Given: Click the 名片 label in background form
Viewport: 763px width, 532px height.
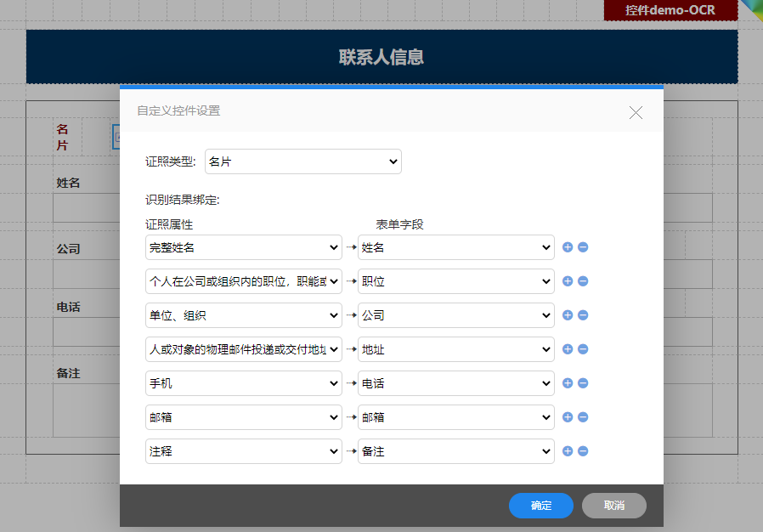Looking at the screenshot, I should tap(62, 138).
